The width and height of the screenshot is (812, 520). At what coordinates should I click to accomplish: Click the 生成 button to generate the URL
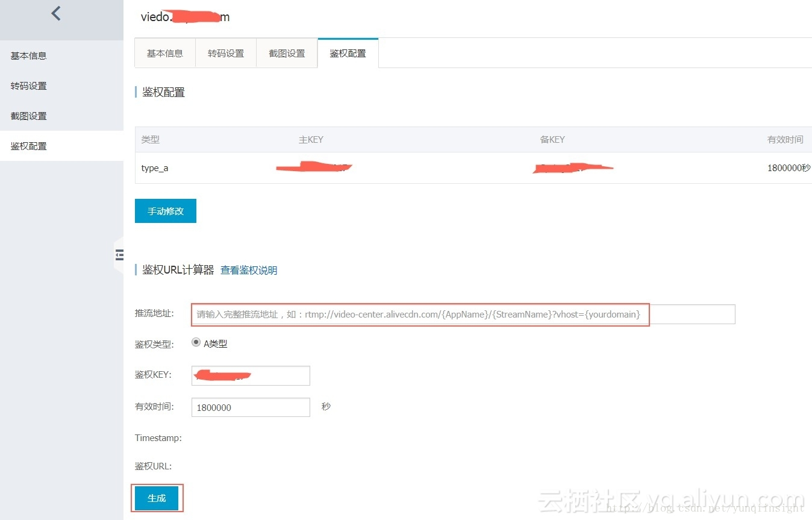pos(157,498)
